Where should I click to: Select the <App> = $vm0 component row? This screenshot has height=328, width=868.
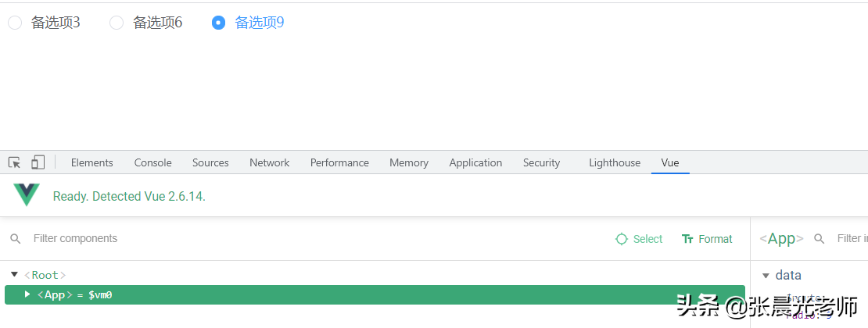375,294
